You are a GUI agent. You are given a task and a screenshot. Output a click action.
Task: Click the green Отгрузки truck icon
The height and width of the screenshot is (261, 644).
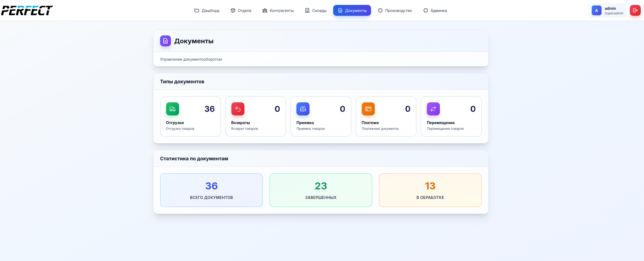(173, 109)
